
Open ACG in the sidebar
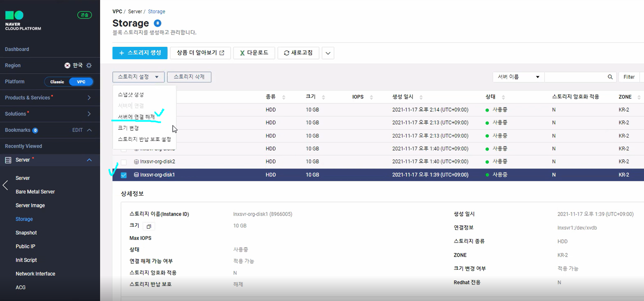(21, 287)
